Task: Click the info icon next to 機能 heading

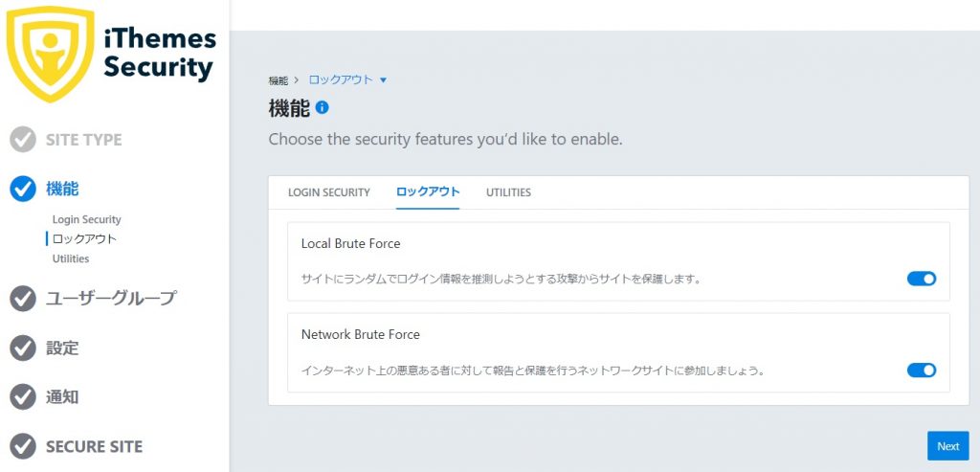Action: pyautogui.click(x=322, y=107)
